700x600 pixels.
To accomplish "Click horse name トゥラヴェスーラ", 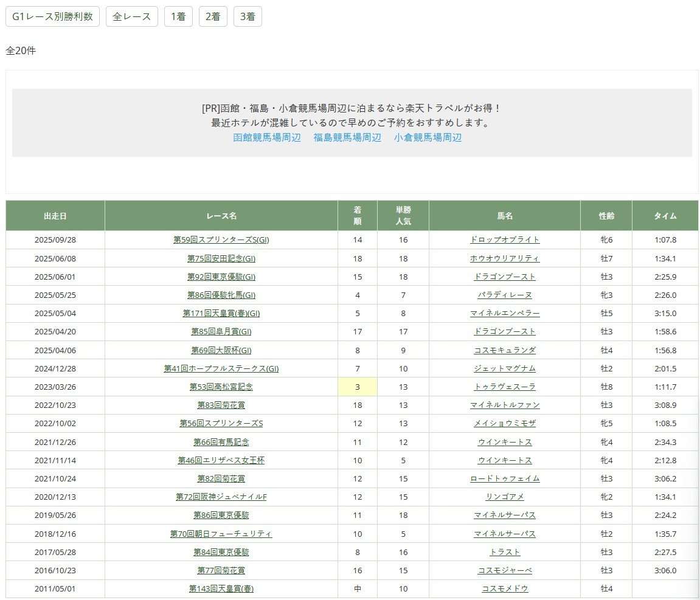I will click(505, 387).
